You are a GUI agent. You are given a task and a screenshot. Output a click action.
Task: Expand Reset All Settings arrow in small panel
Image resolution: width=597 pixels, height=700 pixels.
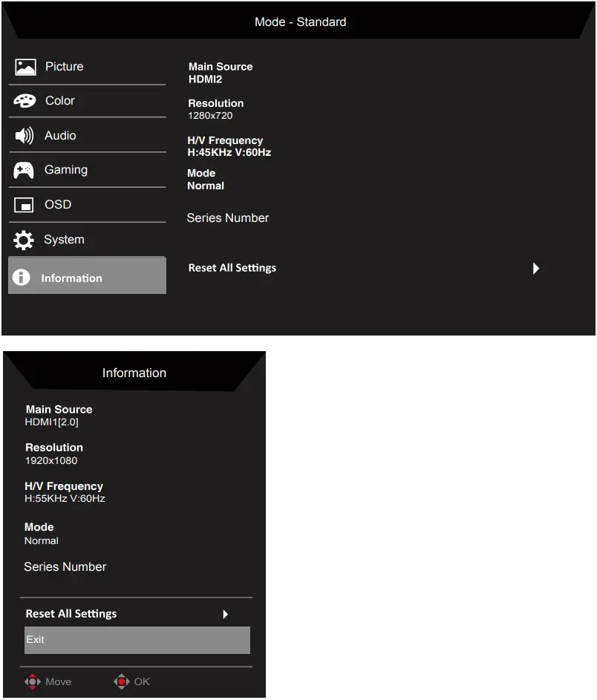click(x=226, y=615)
